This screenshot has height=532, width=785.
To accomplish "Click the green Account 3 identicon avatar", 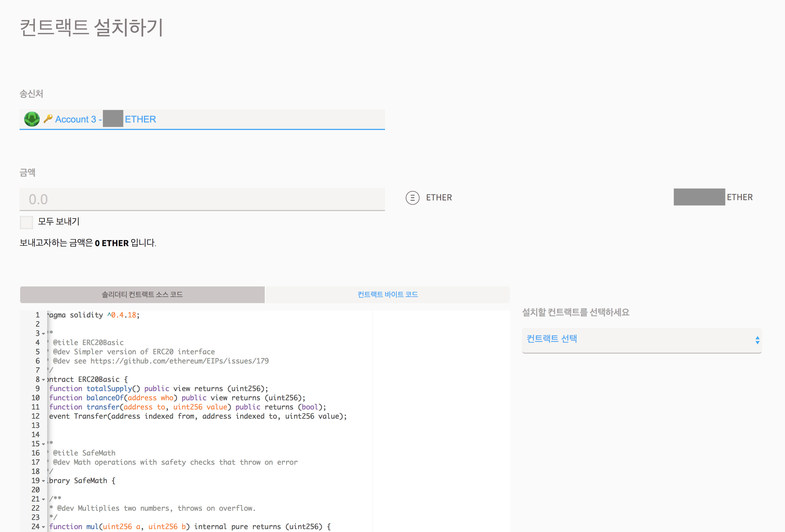I will (x=32, y=119).
